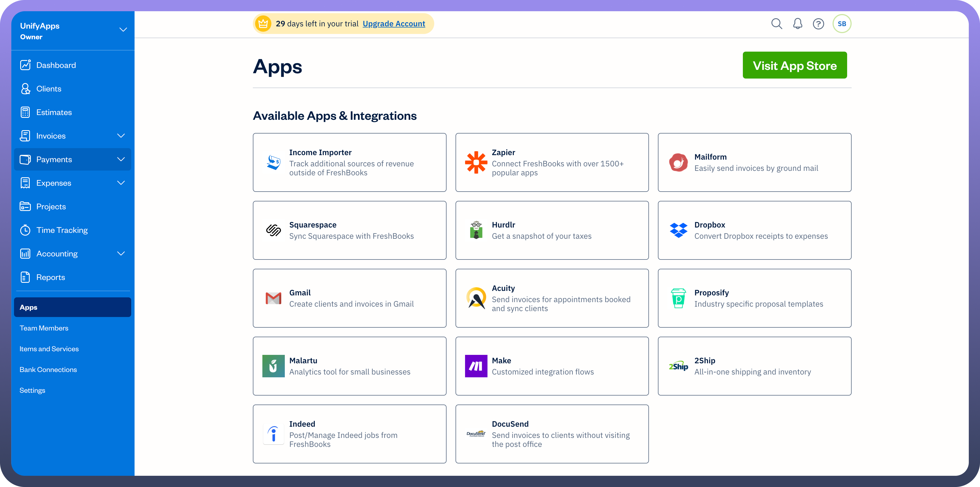Expand the Accounting submenu chevron
The image size is (980, 487).
point(121,254)
